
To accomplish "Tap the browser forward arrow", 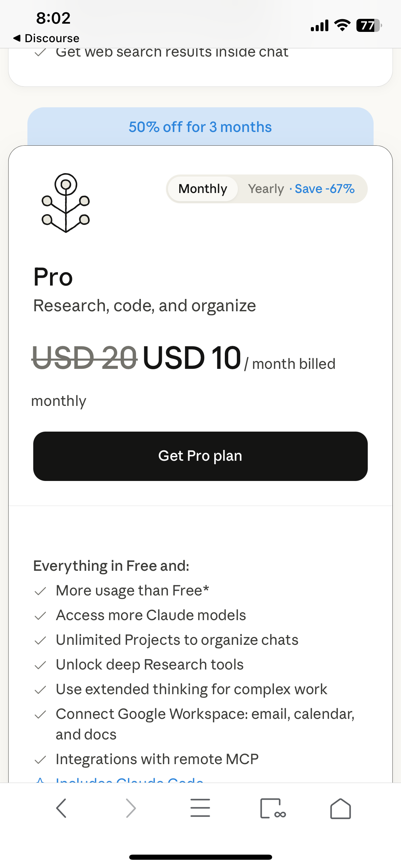I will [131, 808].
